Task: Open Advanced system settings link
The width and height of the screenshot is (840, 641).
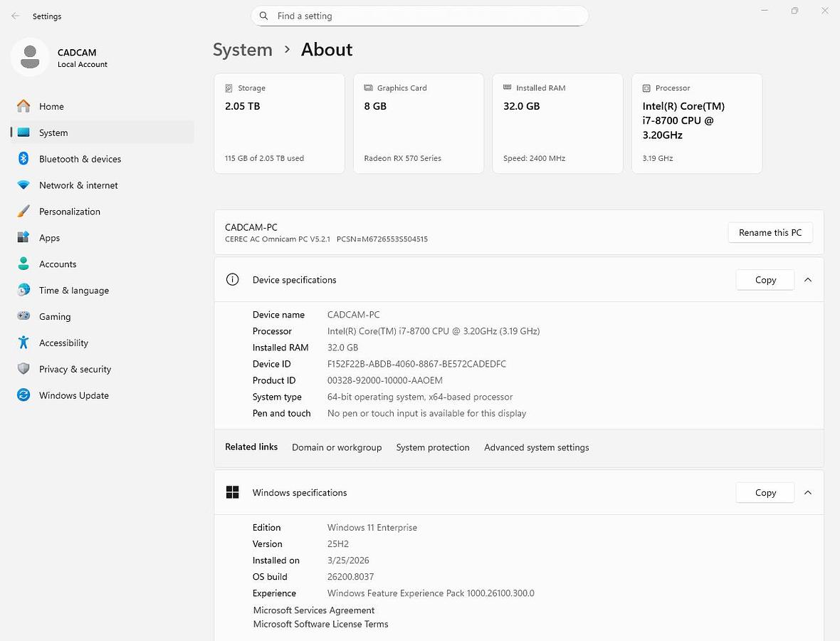Action: click(x=536, y=448)
